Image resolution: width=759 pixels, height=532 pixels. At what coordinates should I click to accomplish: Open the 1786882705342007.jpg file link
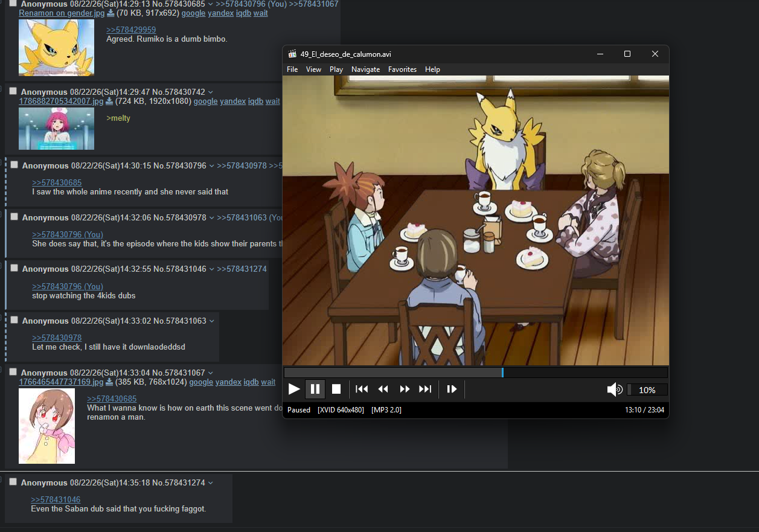point(61,101)
